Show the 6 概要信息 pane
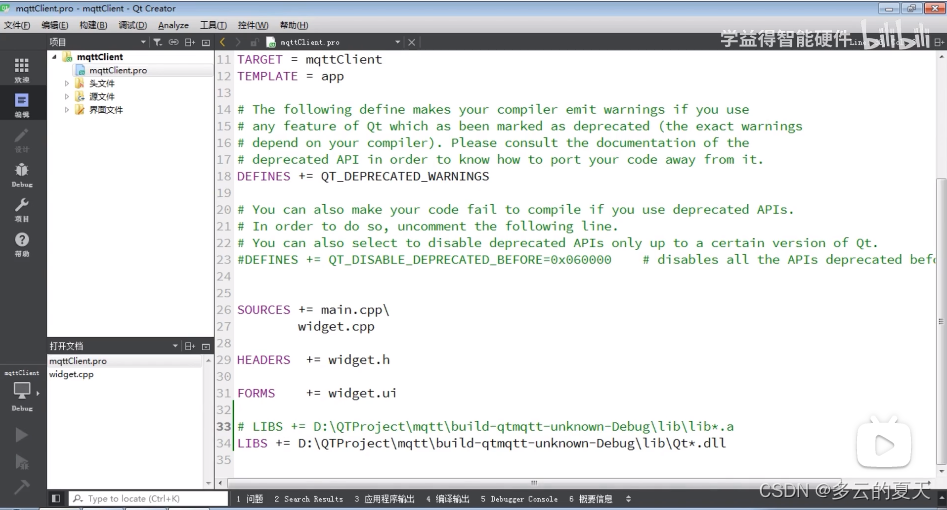The height and width of the screenshot is (510, 947). coord(591,499)
